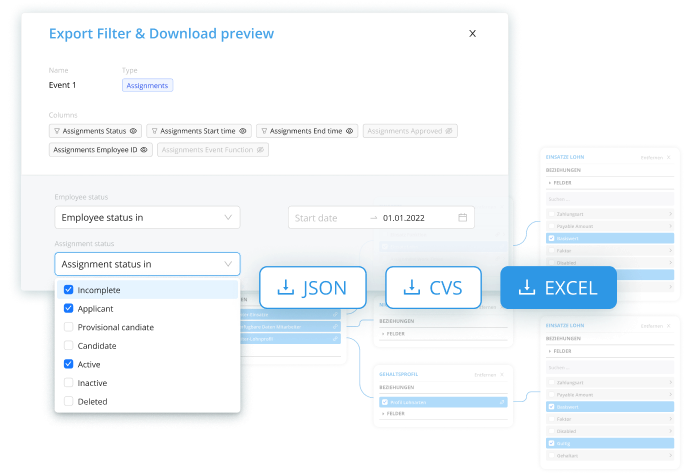Click filter icon on Assignments Start time chip
700x475 pixels.
[x=154, y=131]
